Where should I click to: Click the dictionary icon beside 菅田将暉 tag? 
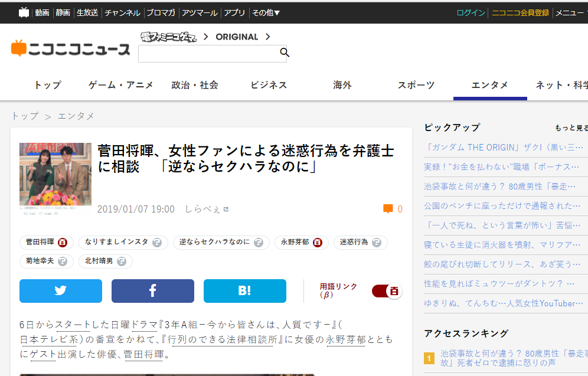tap(63, 243)
